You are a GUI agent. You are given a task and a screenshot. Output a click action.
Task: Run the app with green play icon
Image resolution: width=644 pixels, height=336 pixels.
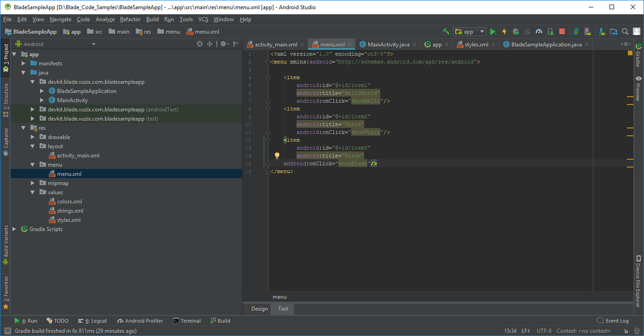click(493, 32)
